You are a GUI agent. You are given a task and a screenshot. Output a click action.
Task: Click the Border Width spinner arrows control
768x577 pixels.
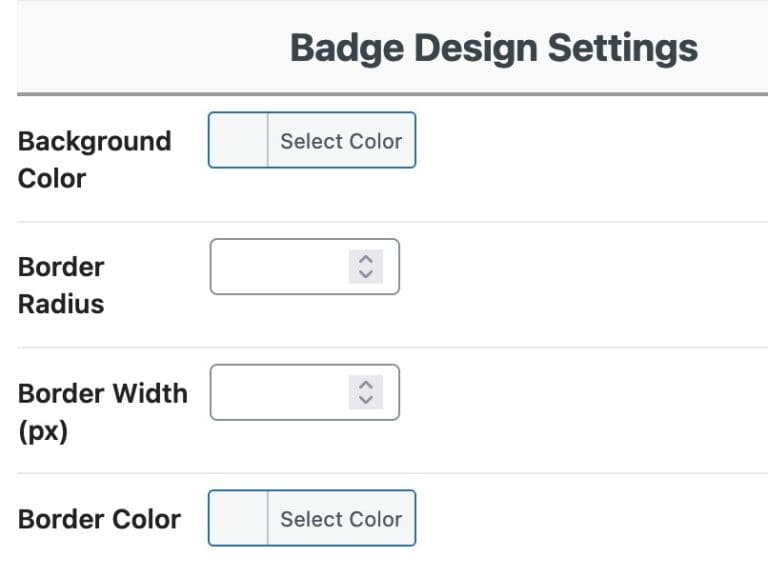pos(366,392)
